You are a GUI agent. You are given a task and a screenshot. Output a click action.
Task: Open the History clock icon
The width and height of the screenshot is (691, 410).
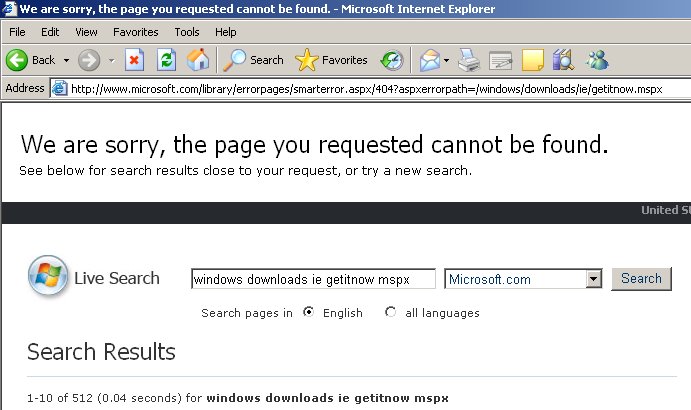pos(392,60)
